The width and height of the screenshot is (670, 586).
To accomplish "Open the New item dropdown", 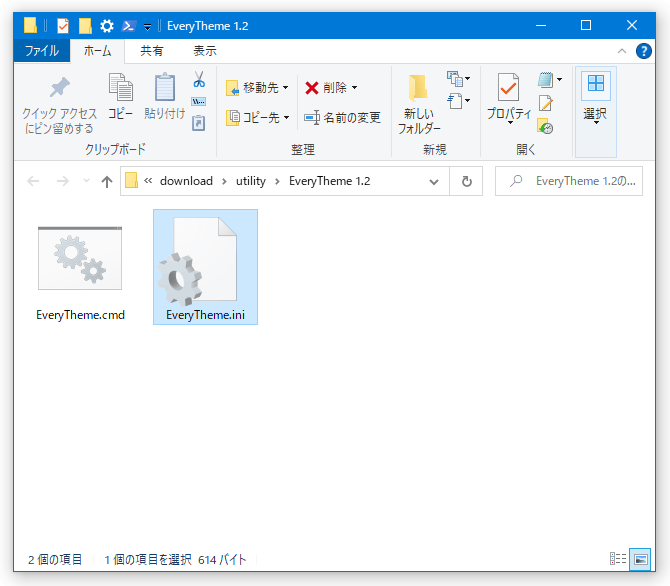I will tap(458, 79).
